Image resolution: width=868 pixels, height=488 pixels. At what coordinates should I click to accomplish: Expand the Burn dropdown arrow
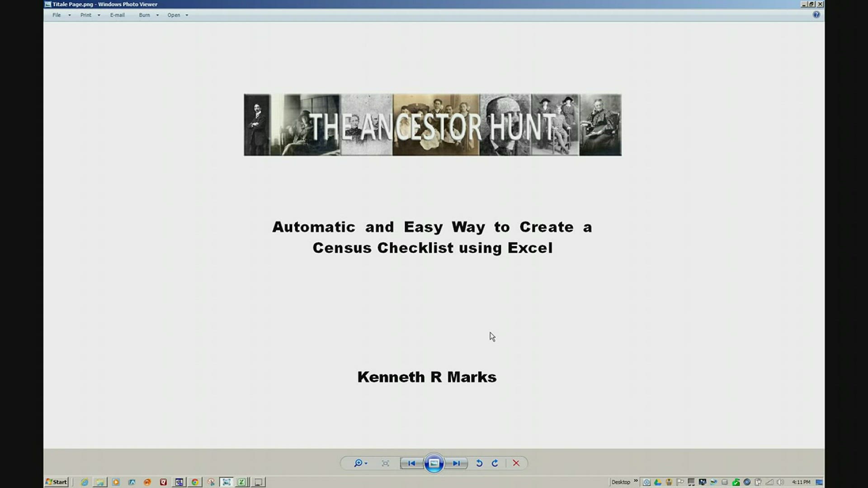[x=157, y=15]
